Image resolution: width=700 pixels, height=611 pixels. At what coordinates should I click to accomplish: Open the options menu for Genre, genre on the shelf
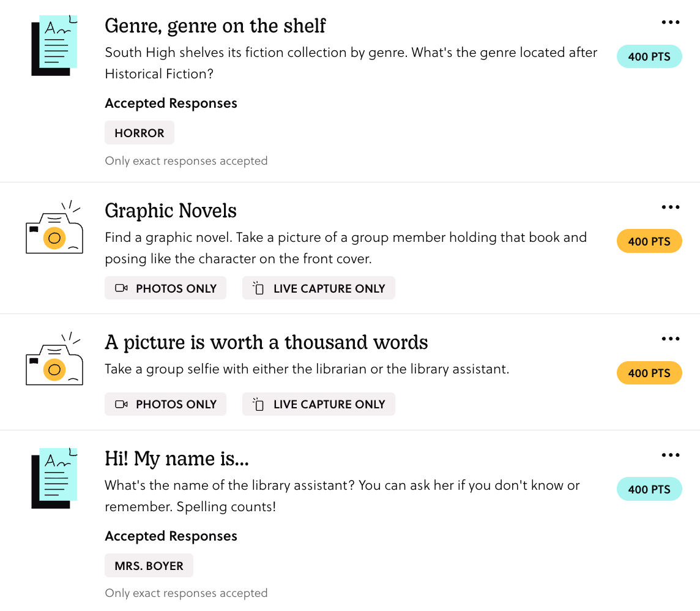pyautogui.click(x=671, y=21)
